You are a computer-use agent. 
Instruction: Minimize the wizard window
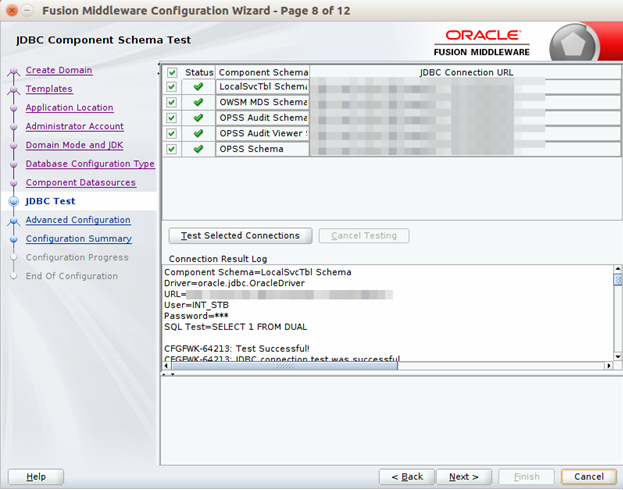[27, 10]
